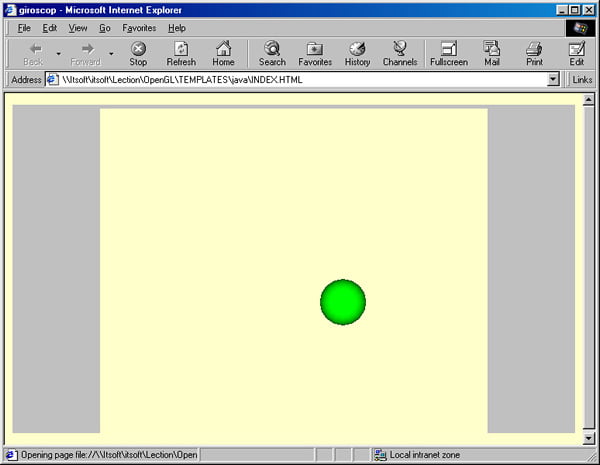Click the Address label
The height and width of the screenshot is (465, 600).
click(x=26, y=80)
